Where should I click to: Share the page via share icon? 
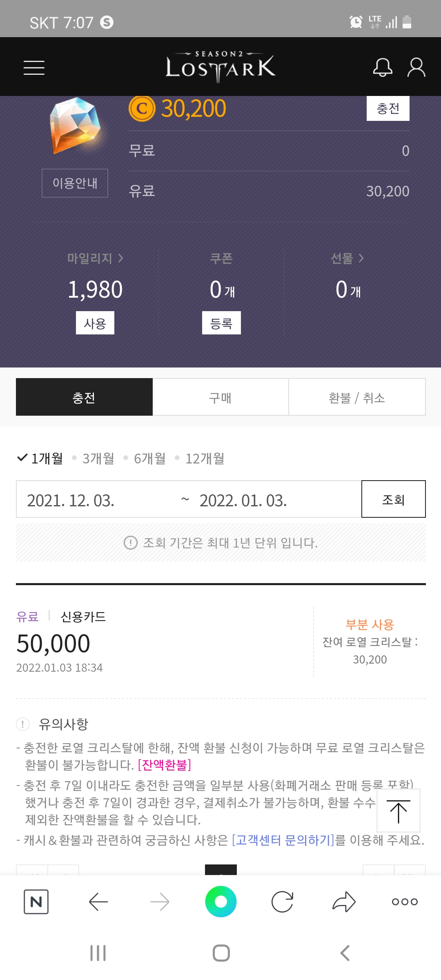(x=344, y=902)
